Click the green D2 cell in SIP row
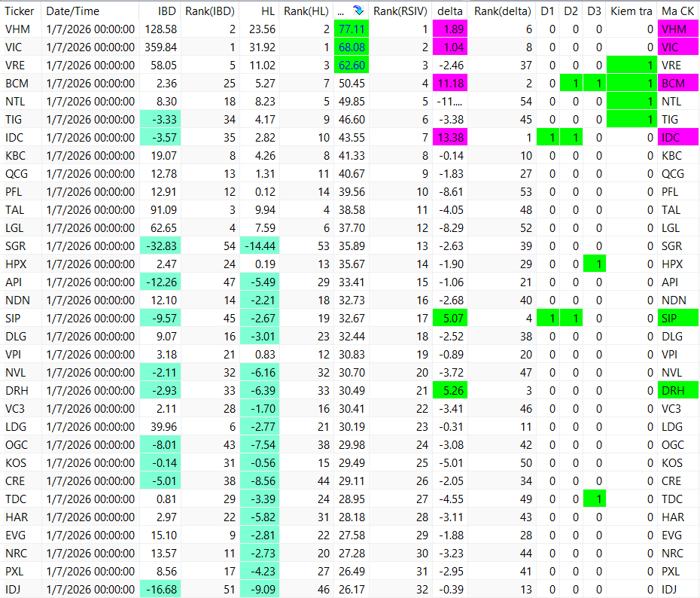 571,319
